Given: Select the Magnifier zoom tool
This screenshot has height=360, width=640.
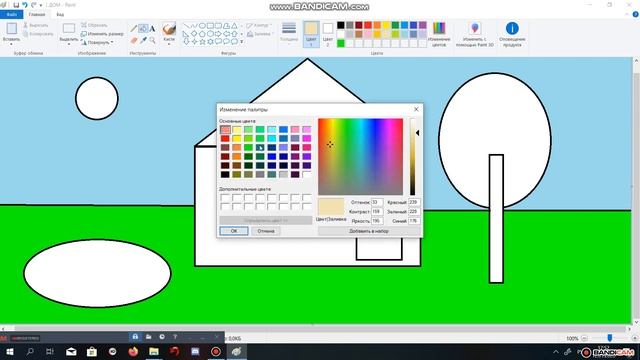Looking at the screenshot, I should [152, 40].
